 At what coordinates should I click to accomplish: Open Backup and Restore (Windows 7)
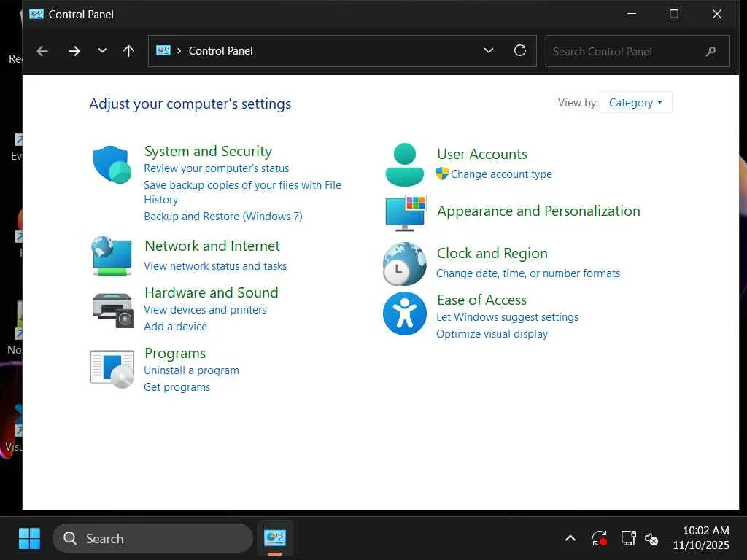point(223,216)
